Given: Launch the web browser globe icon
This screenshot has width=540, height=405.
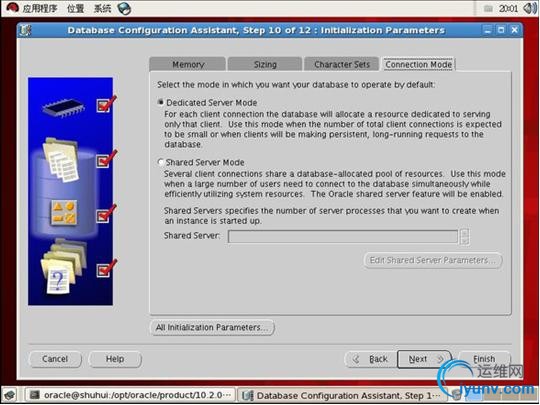Looking at the screenshot, I should tap(124, 8).
